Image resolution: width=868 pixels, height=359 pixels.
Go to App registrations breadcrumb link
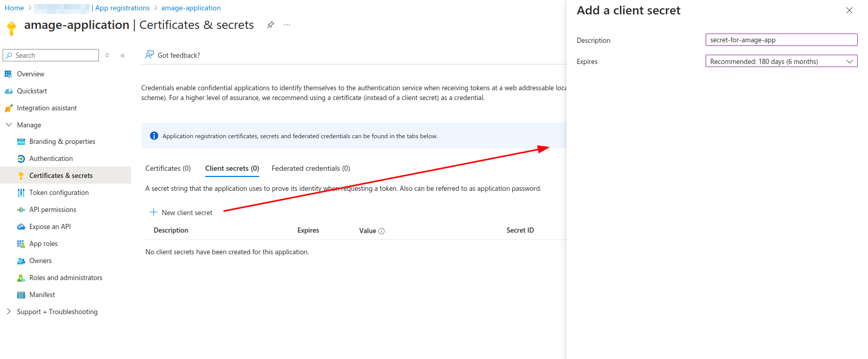[x=122, y=8]
